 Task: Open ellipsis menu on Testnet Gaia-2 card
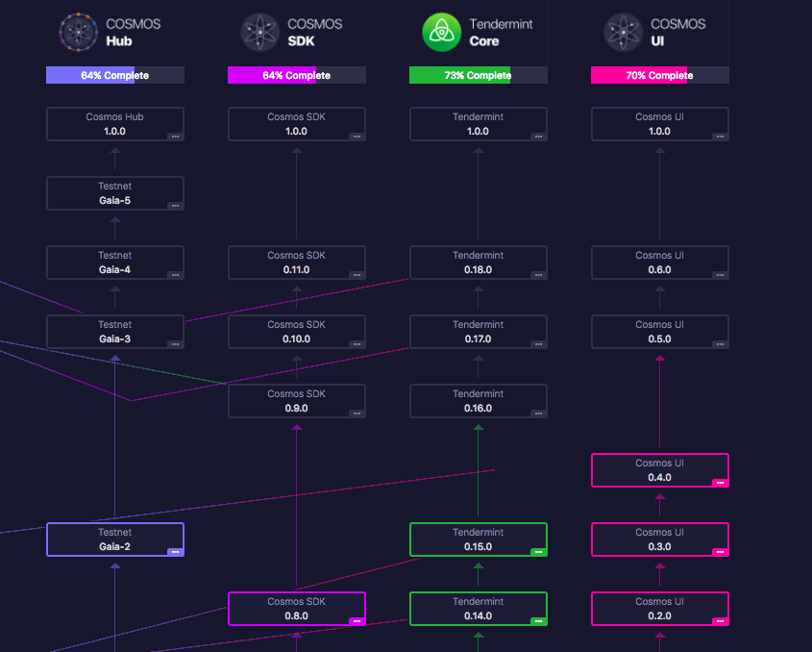click(x=175, y=552)
